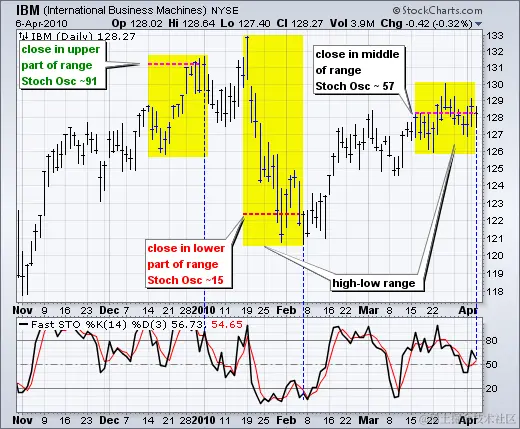Click the date label 6-Apr-2010
The width and height of the screenshot is (520, 429).
[x=41, y=24]
